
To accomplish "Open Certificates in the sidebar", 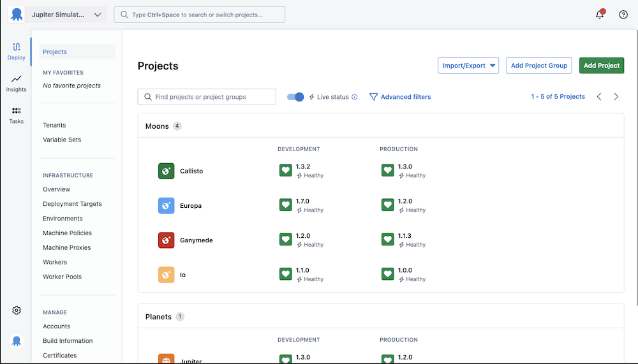I will 59,356.
